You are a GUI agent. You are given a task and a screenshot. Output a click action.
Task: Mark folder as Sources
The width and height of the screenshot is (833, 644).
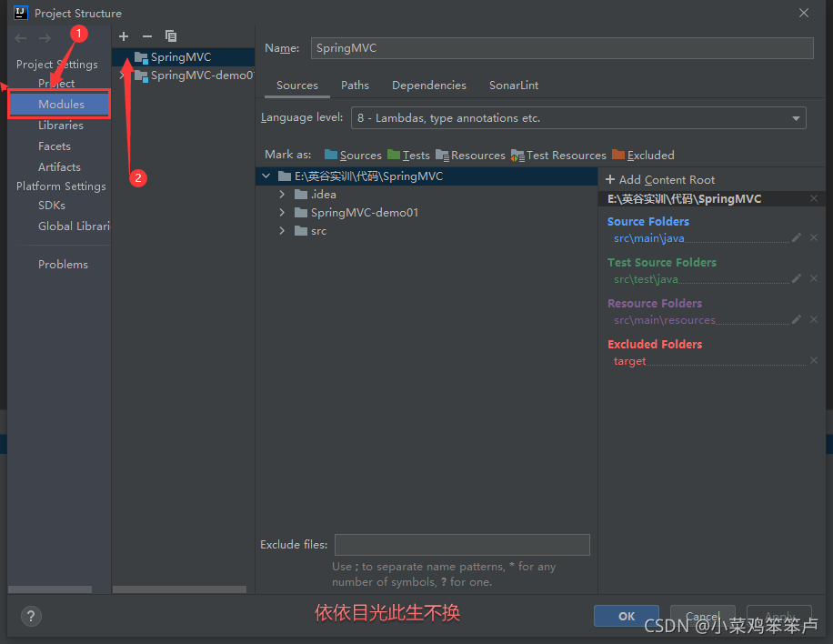[353, 156]
